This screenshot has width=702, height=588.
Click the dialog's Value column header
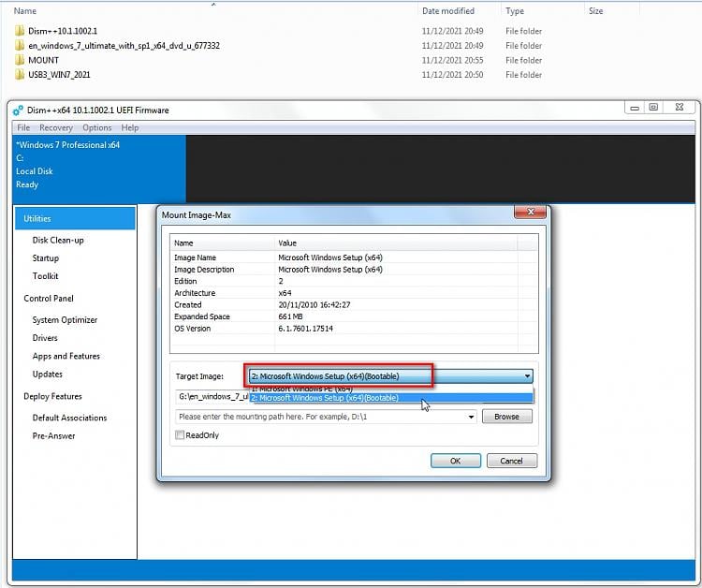(396, 243)
